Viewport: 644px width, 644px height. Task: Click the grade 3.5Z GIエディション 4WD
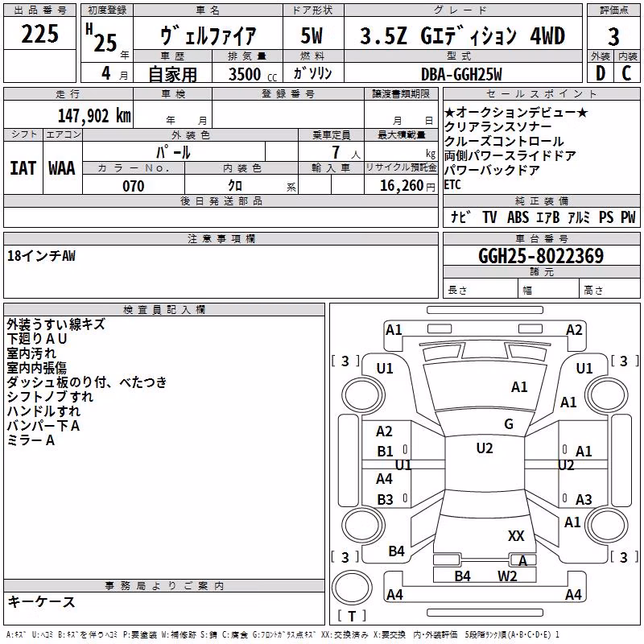[462, 35]
